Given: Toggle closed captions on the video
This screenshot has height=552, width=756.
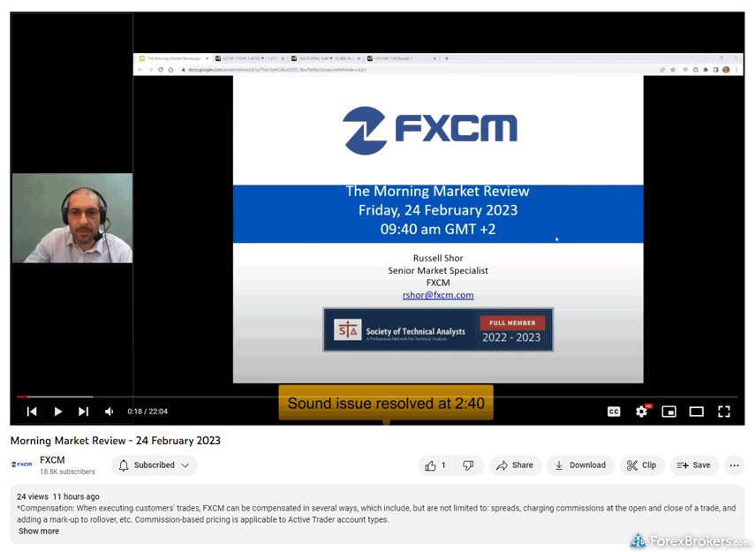Looking at the screenshot, I should tap(614, 412).
